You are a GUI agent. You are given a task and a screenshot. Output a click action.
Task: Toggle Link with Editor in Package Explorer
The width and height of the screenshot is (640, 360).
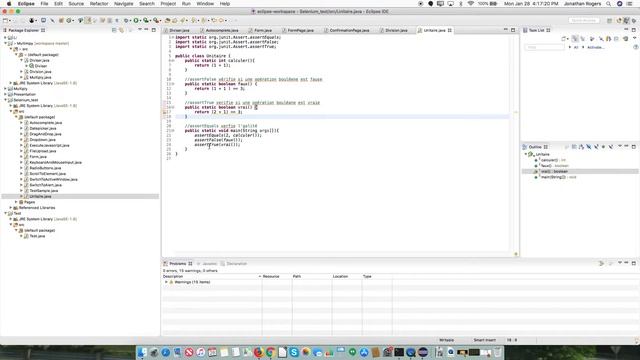pos(121,30)
